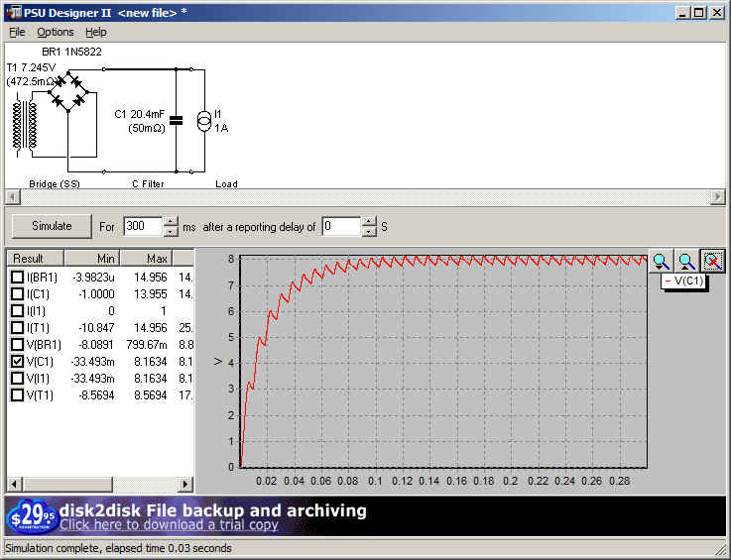Click right arrow of results list scrollbar

186,484
